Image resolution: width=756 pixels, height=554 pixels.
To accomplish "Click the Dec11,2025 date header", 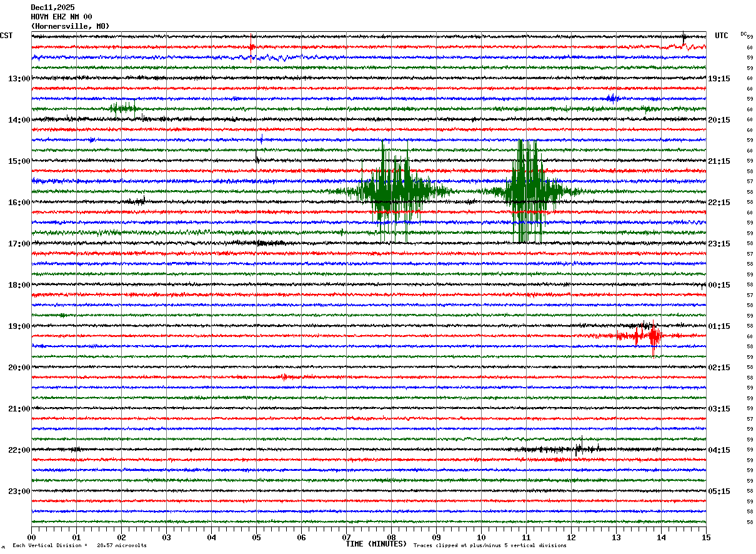I will [52, 8].
